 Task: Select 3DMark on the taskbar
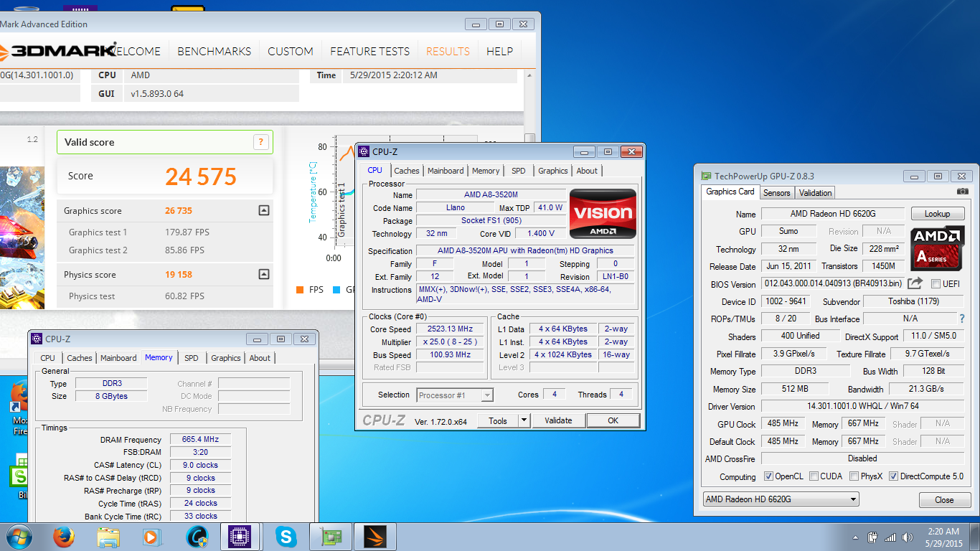click(375, 537)
